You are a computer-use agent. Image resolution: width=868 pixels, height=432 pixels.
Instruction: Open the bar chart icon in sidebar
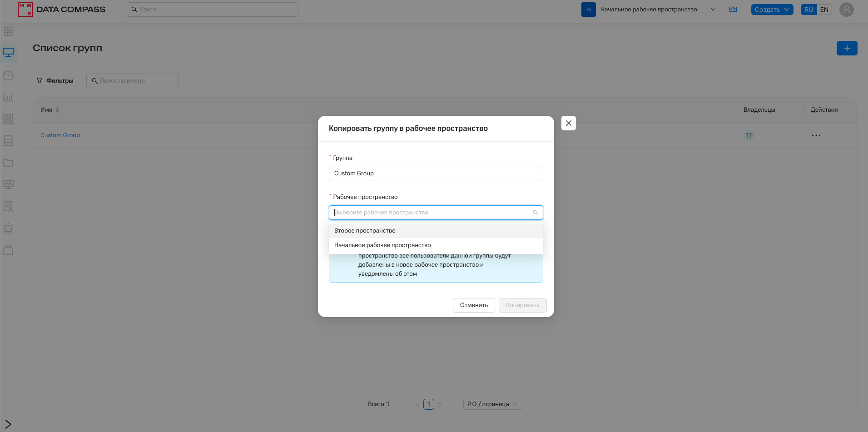pos(8,97)
